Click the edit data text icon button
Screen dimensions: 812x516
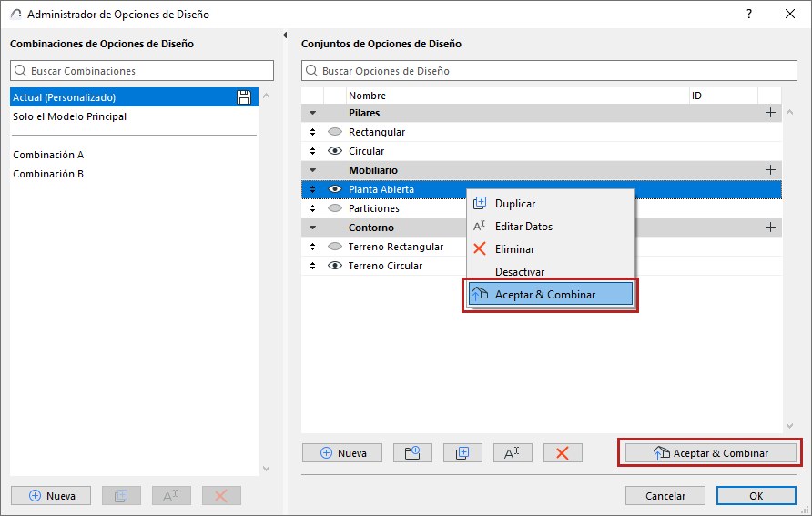[513, 452]
